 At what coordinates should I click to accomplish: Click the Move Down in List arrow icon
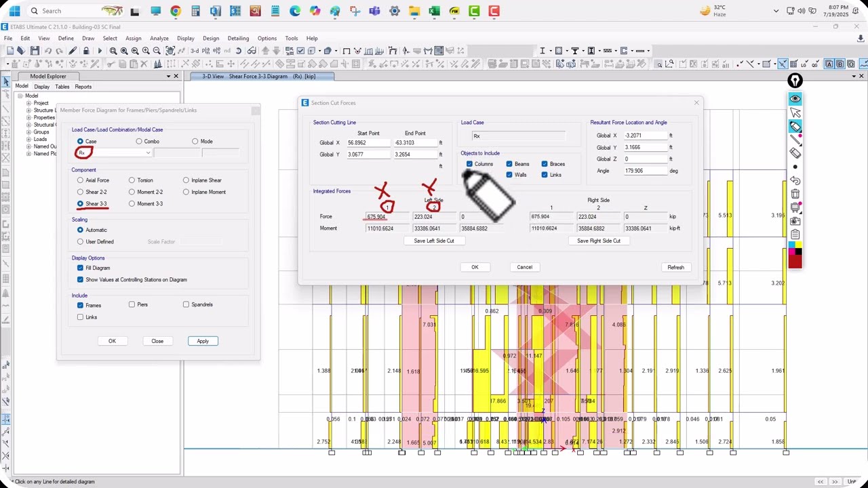tap(277, 51)
